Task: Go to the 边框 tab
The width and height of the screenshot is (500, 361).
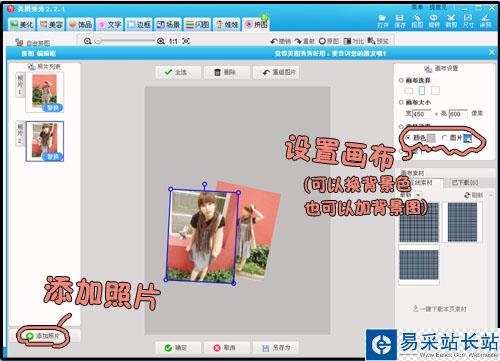Action: pyautogui.click(x=139, y=24)
